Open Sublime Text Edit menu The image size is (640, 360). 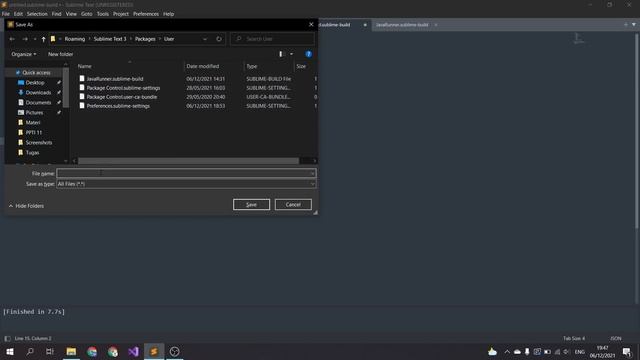[x=18, y=14]
